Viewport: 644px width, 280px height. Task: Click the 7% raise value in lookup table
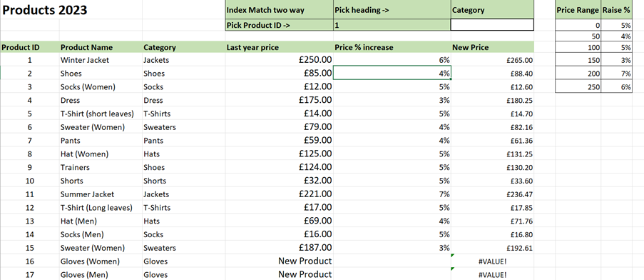click(x=616, y=74)
